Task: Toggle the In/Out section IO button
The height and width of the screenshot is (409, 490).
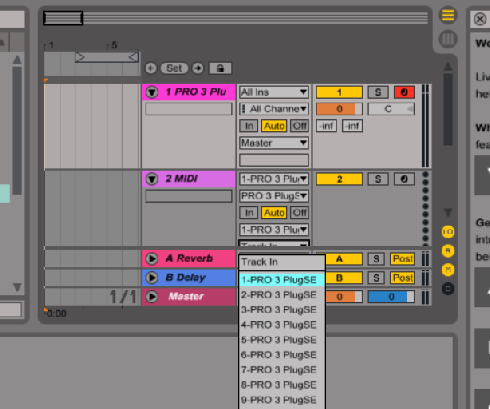Action: point(448,232)
